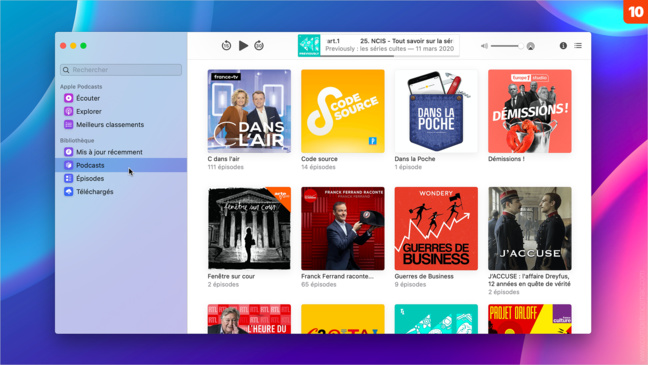This screenshot has height=365, width=648.
Task: Click the "Apple Podcasts" section header
Action: click(81, 86)
